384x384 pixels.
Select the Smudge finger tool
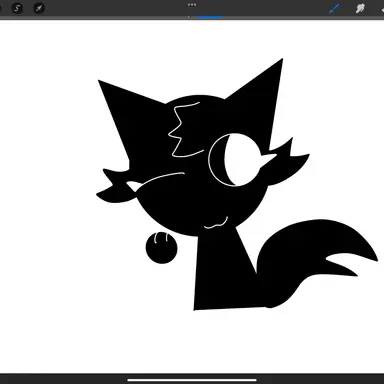[360, 8]
